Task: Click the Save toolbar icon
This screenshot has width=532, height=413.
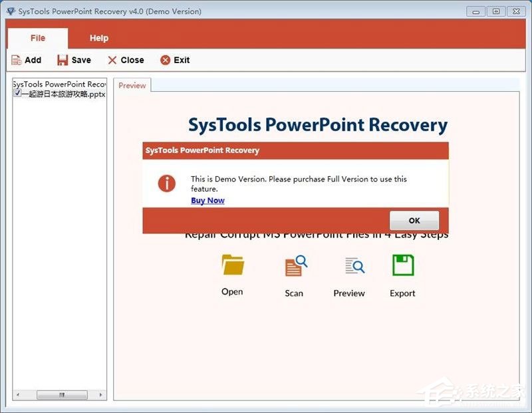Action: coord(61,60)
